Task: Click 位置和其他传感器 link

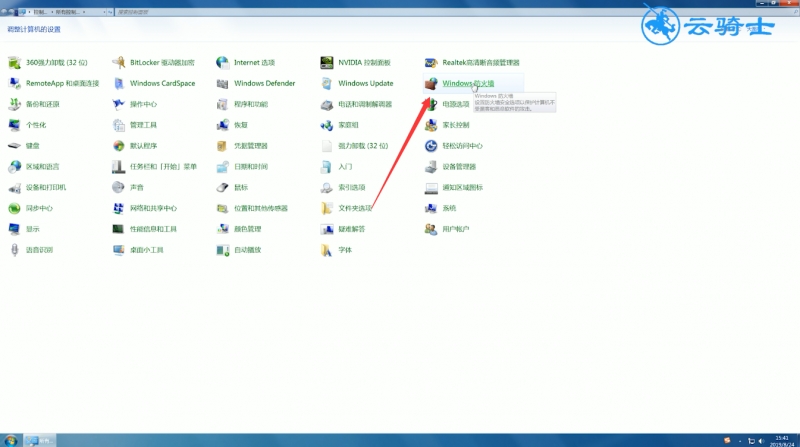Action: (261, 208)
